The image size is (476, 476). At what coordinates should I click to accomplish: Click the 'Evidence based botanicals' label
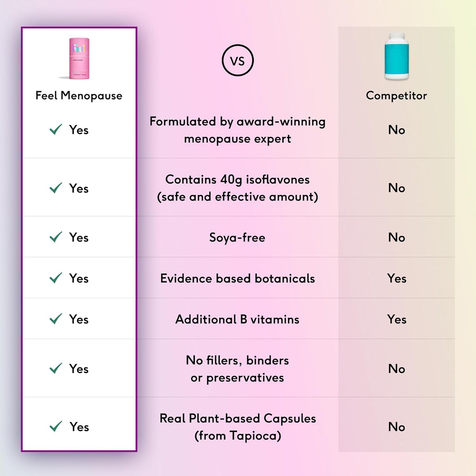pyautogui.click(x=237, y=278)
